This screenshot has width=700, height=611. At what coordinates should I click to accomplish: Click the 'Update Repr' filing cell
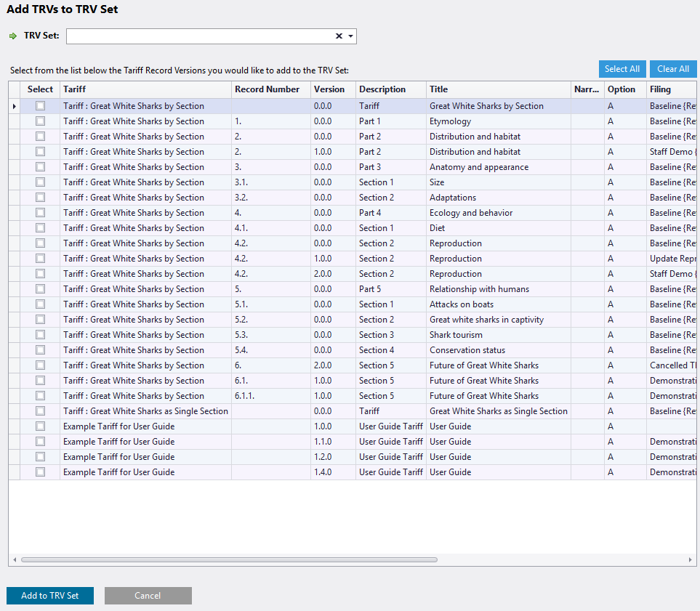[673, 259]
